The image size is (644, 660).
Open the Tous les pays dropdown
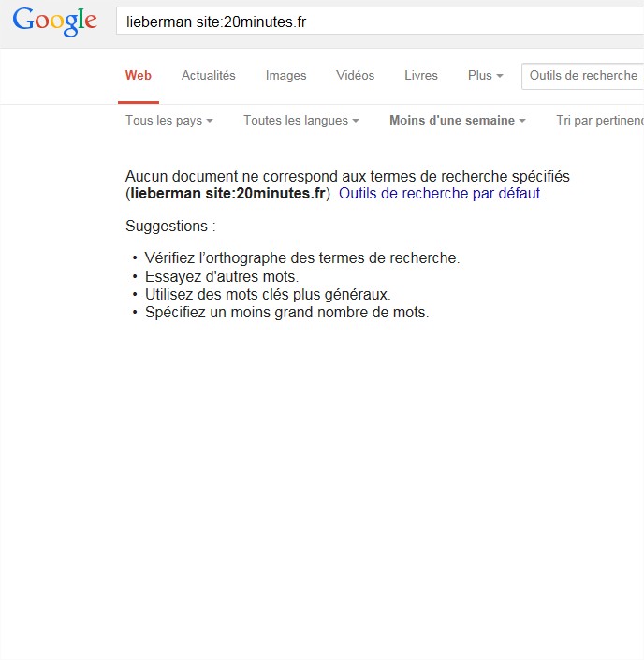point(169,121)
